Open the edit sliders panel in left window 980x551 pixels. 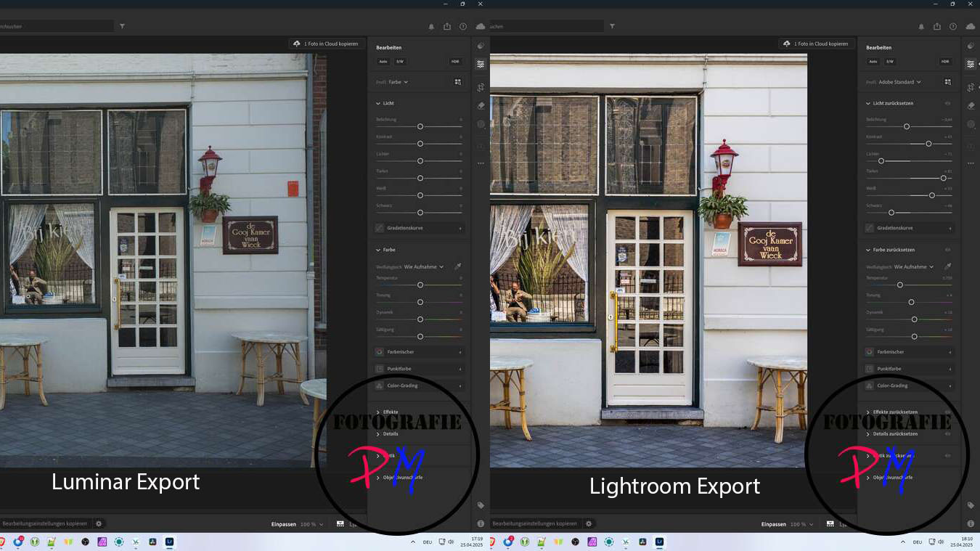(x=481, y=64)
